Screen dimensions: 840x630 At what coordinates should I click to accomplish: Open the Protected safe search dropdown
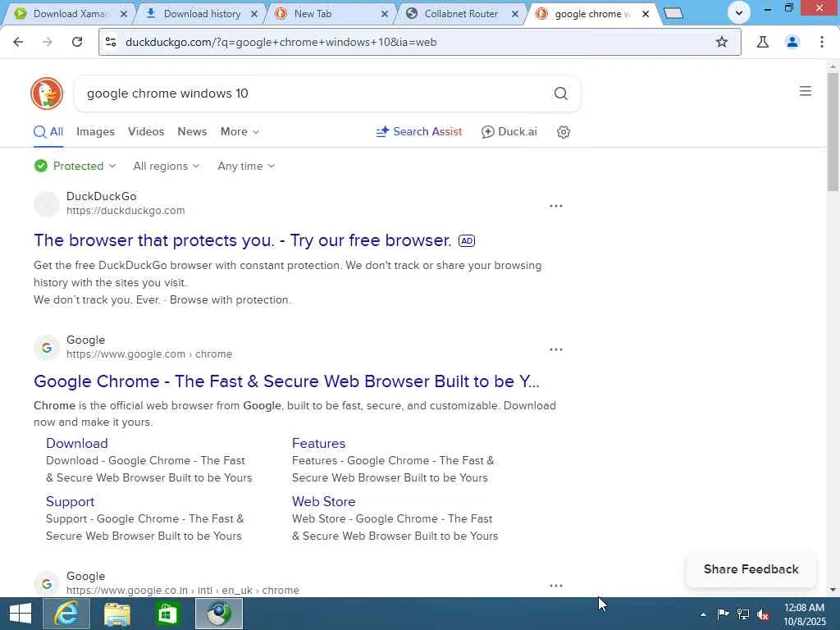tap(75, 166)
